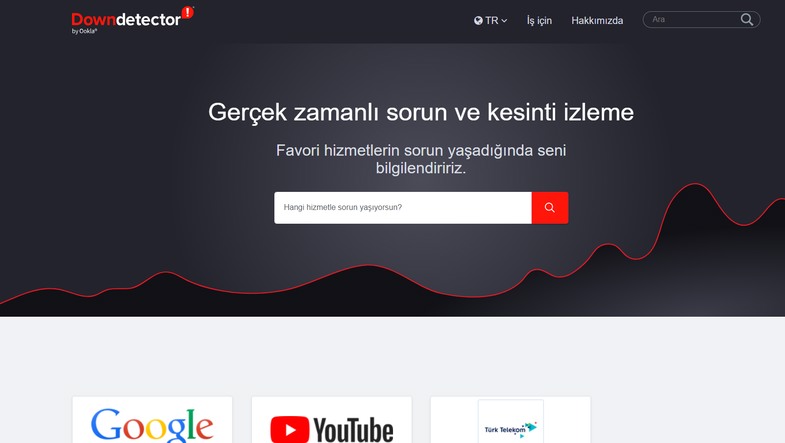
Task: Open the Google service card
Action: pos(152,420)
